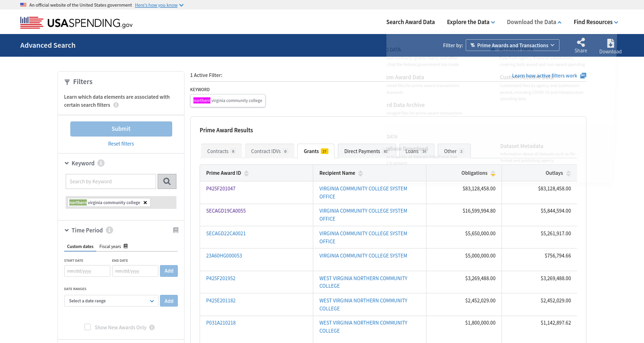Viewport: 644px width, 343px height.
Task: Click the End Date input field
Action: click(x=135, y=271)
